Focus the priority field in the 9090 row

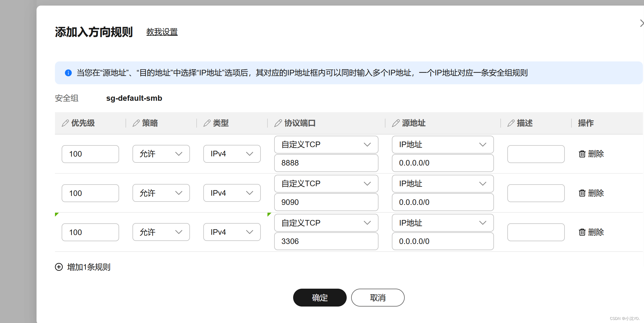click(x=90, y=193)
